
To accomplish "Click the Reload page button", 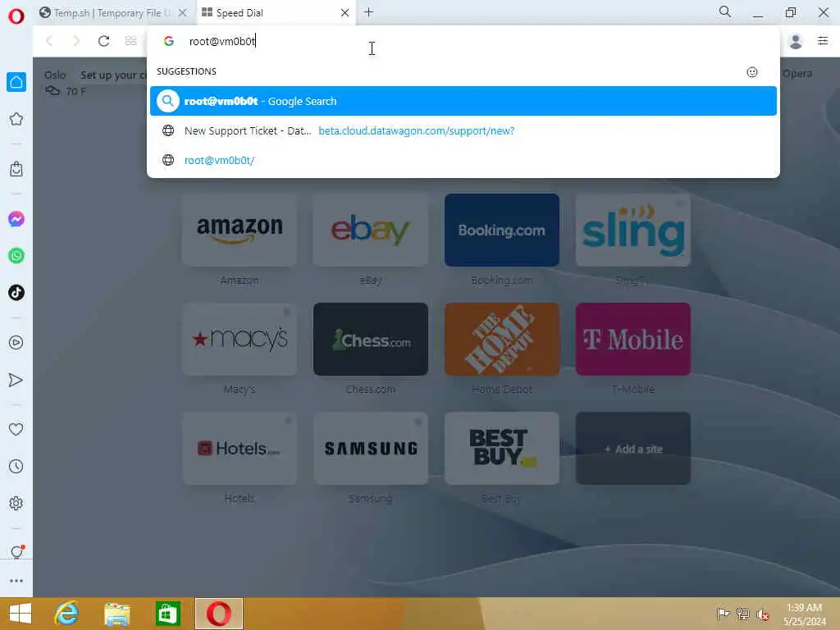I will point(103,41).
